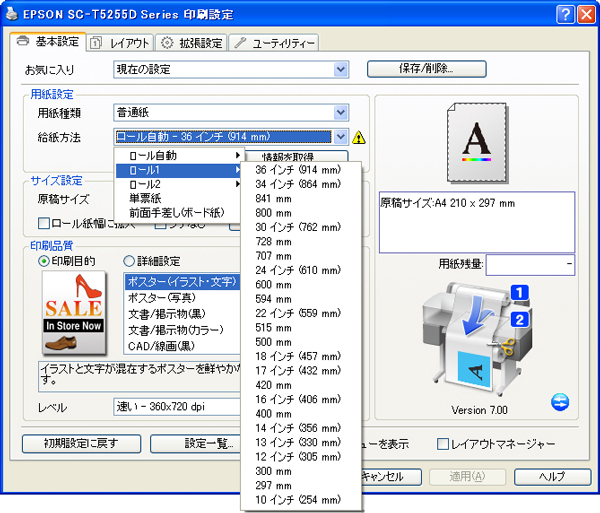This screenshot has height=513, width=600.
Task: Click the blue roll 1 badge on printer
Action: (518, 293)
